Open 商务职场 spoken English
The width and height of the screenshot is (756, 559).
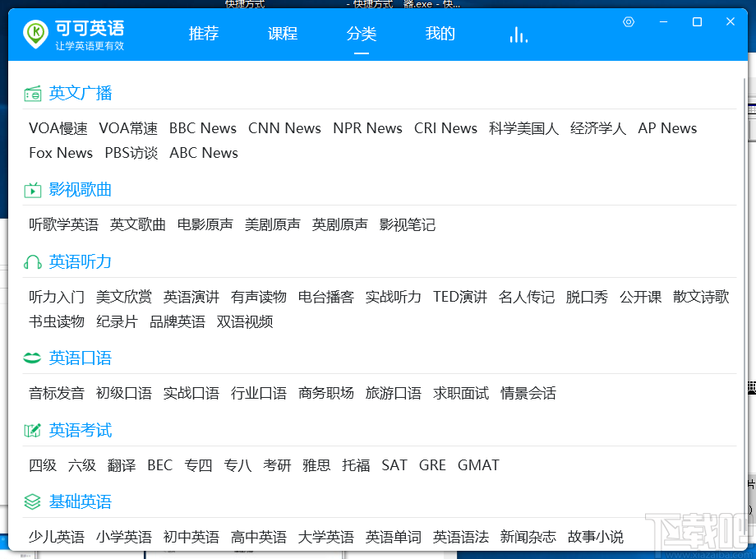pyautogui.click(x=326, y=393)
